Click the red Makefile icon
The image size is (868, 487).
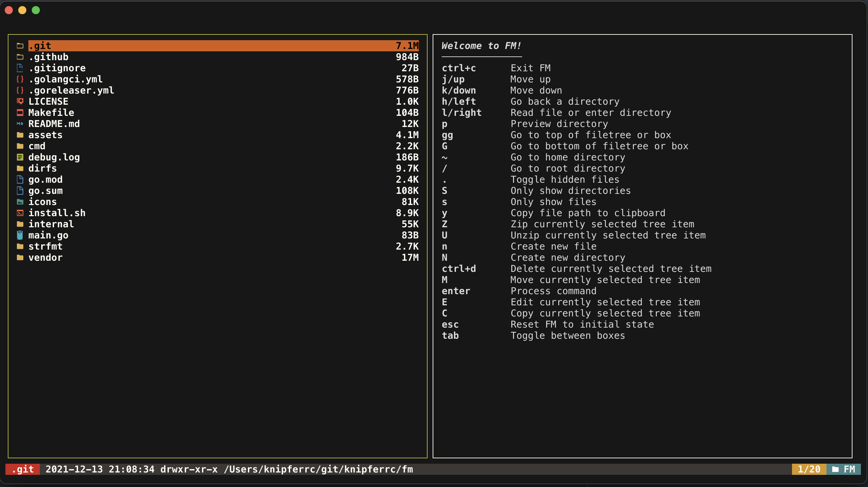[20, 113]
